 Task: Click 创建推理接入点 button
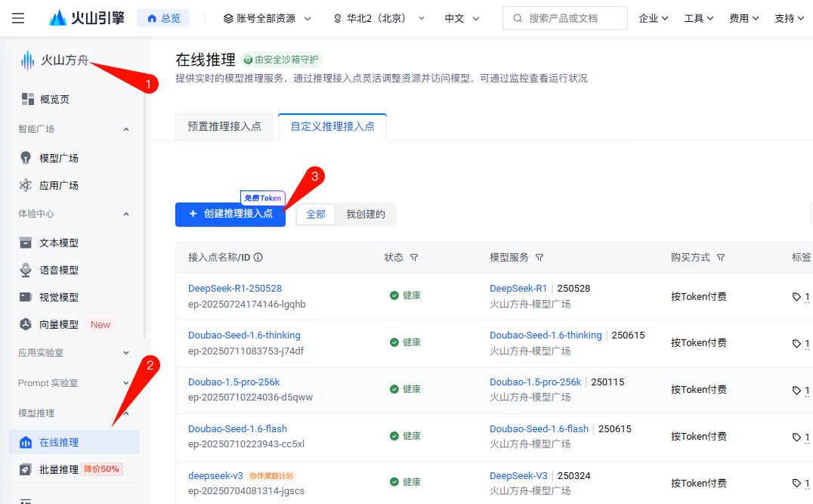[x=230, y=214]
